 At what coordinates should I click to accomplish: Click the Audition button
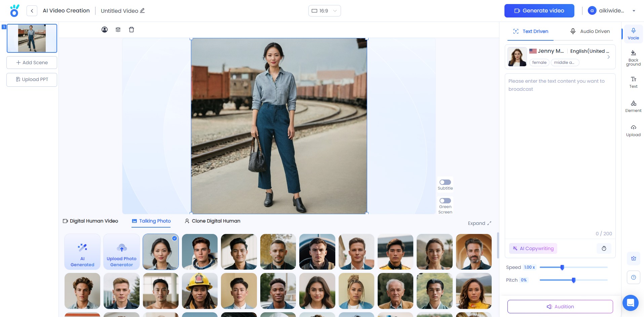pyautogui.click(x=560, y=307)
